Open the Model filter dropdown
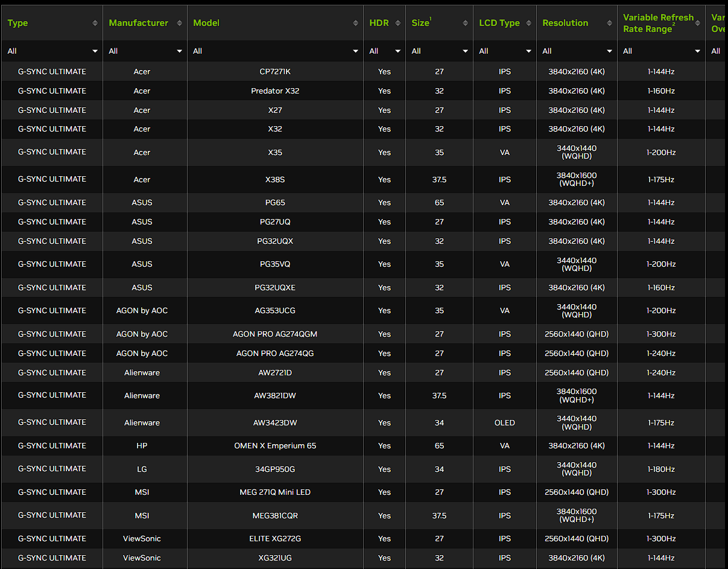The height and width of the screenshot is (569, 728). point(276,51)
